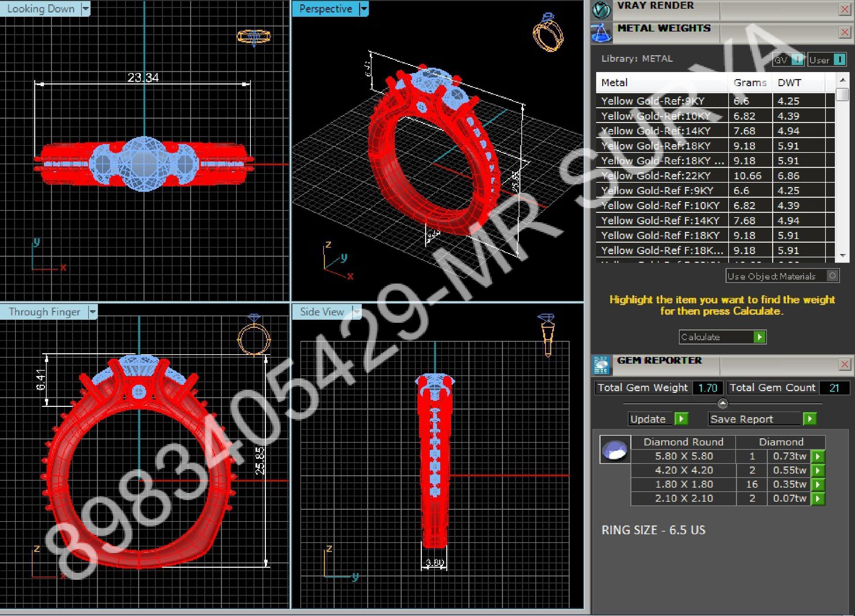The image size is (855, 616).
Task: Click the Looking Down viewport label
Action: click(x=41, y=9)
